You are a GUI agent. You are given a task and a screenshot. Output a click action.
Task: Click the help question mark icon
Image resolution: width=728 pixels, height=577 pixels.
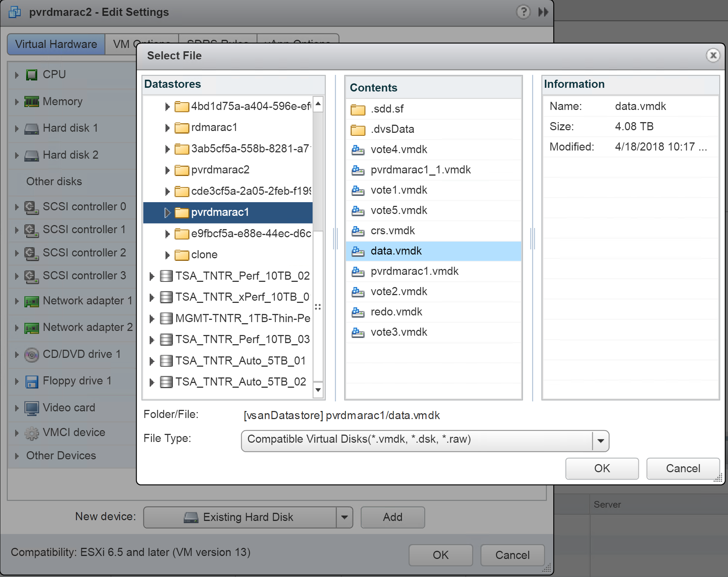(523, 12)
